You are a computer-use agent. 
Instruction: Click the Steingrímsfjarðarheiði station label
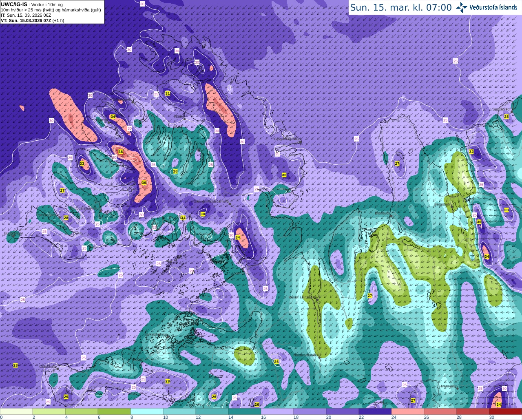(x=212, y=201)
